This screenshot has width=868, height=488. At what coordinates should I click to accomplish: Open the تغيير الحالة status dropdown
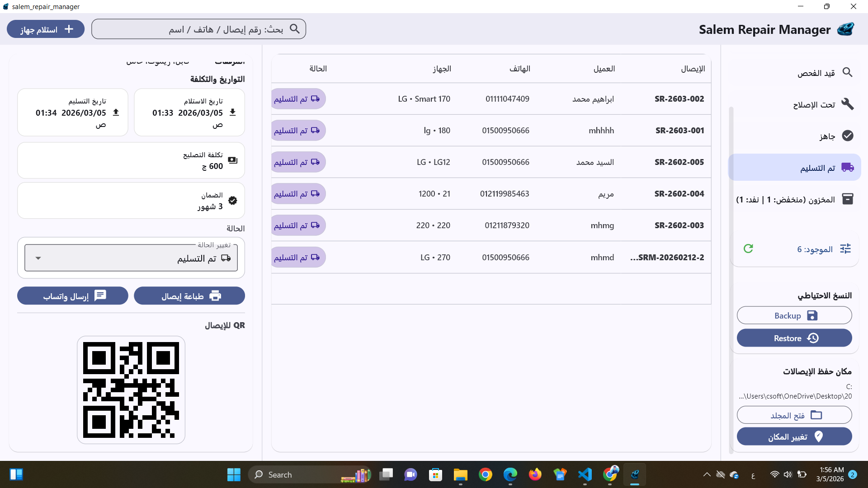click(131, 258)
